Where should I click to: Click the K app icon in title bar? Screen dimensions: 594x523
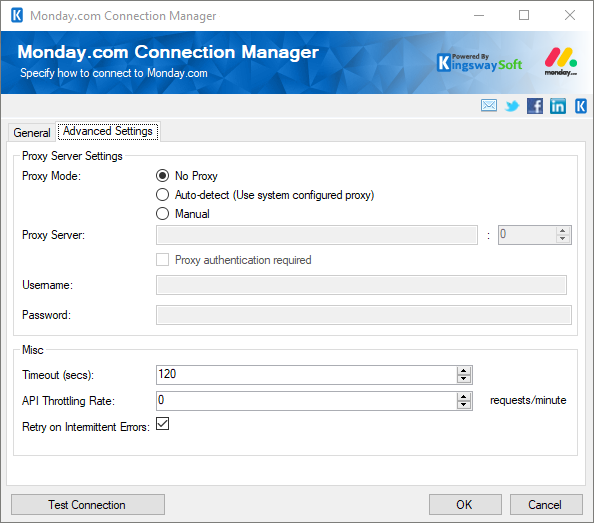point(17,16)
